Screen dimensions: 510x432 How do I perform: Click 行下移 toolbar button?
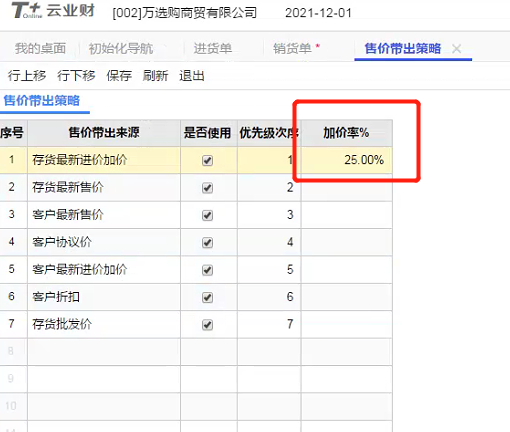pos(76,76)
